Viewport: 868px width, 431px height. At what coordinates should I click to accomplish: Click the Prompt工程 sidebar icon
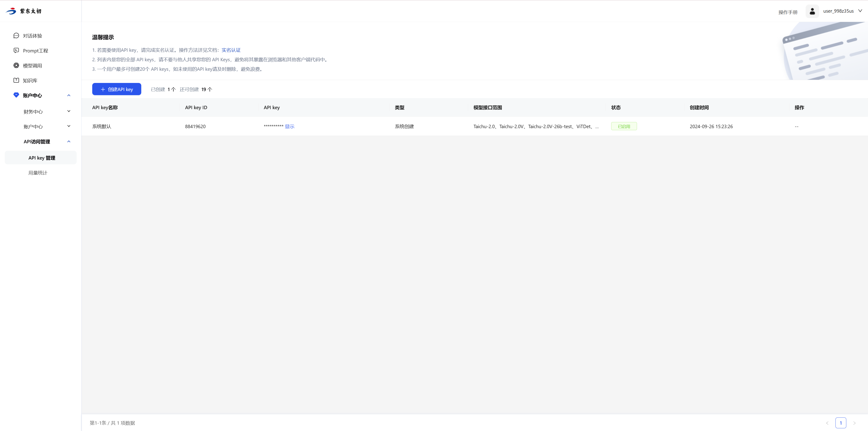click(x=16, y=51)
